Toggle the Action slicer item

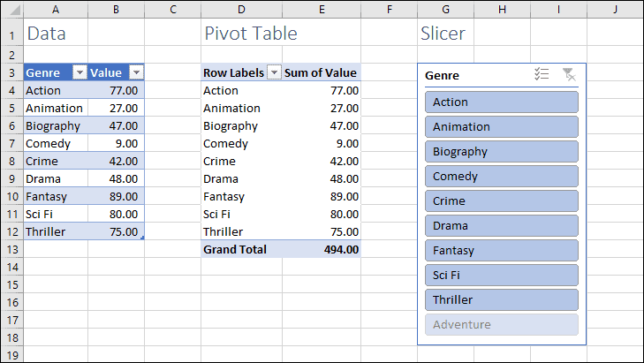(502, 102)
